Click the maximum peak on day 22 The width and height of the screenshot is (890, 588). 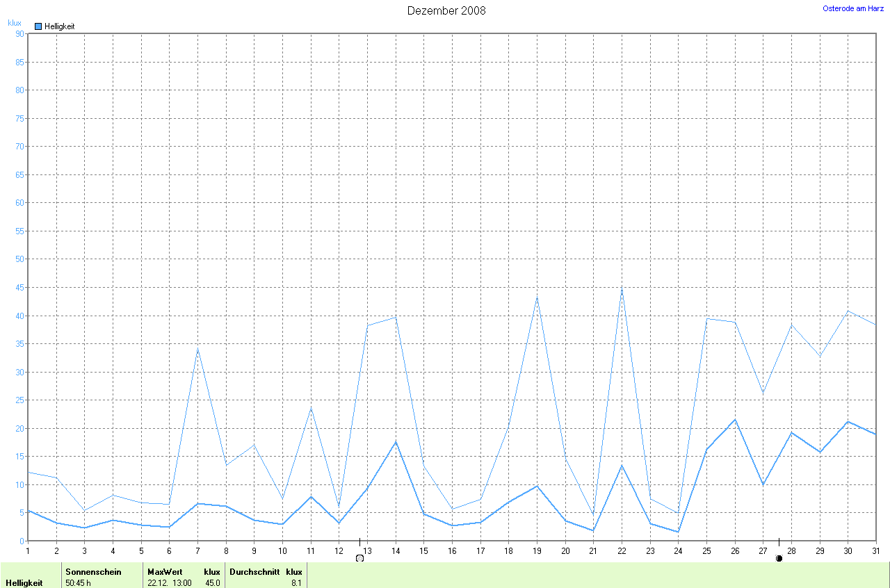622,287
